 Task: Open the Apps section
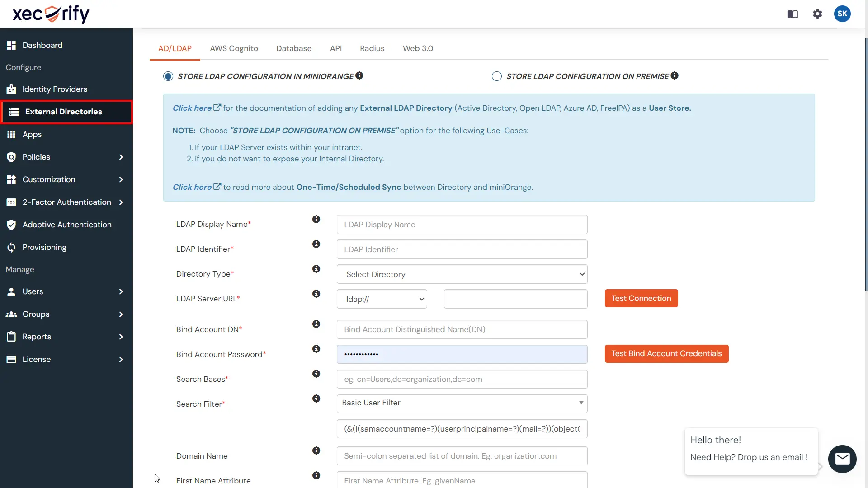pos(32,134)
